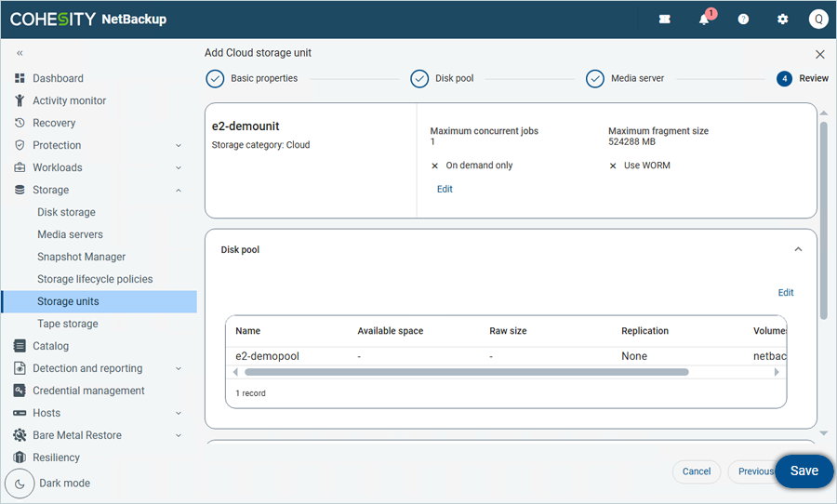This screenshot has width=837, height=504.
Task: Open the help question mark icon
Action: (x=743, y=20)
